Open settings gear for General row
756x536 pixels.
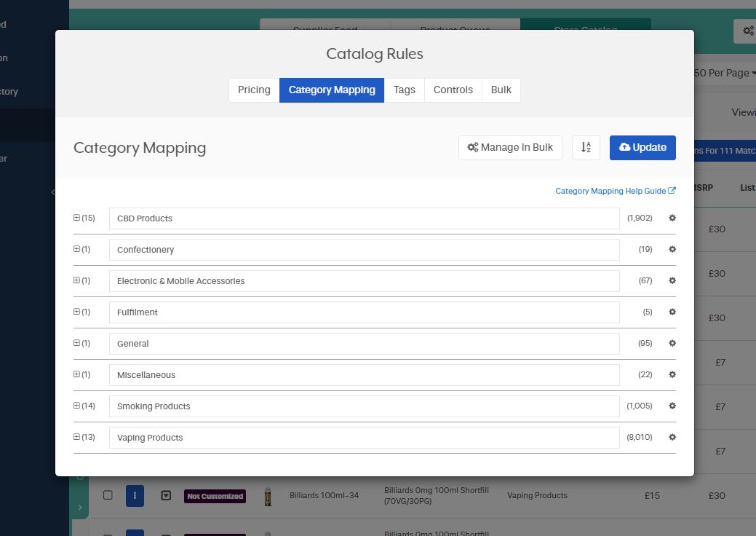(672, 344)
